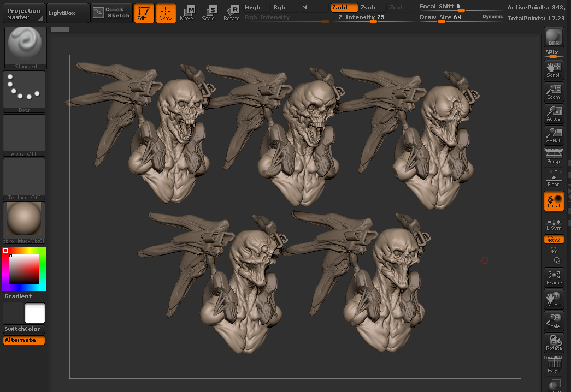Open the Dots stroke picker
571x392 pixels.
pos(24,92)
